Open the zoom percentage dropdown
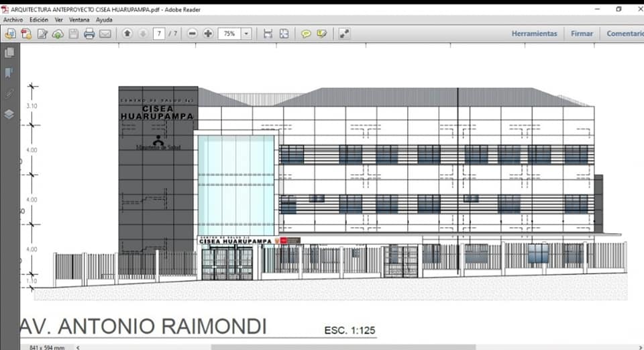This screenshot has width=644, height=350. click(x=246, y=34)
